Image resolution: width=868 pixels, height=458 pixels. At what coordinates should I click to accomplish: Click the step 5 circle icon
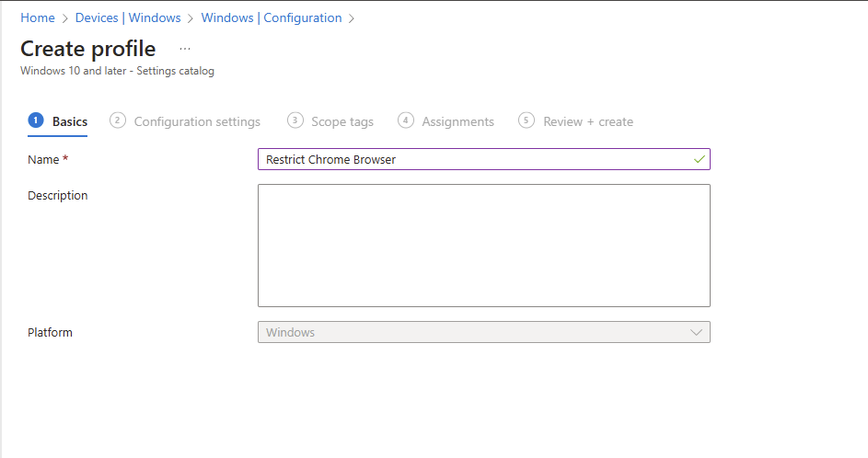527,120
